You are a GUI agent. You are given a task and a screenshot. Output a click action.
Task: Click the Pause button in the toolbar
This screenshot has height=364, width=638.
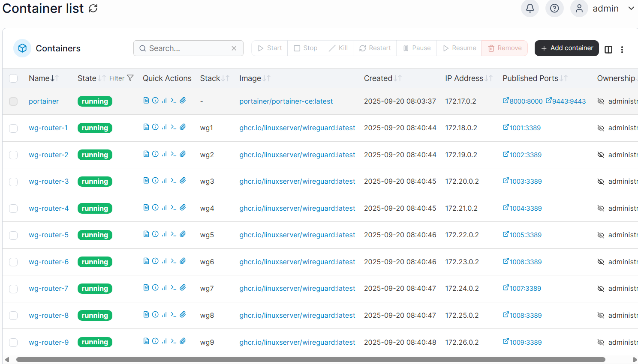click(417, 48)
